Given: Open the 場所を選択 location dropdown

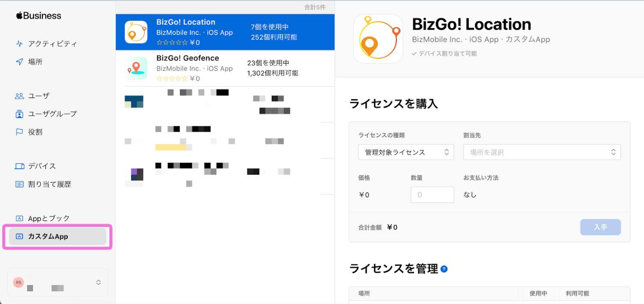Looking at the screenshot, I should tap(542, 152).
